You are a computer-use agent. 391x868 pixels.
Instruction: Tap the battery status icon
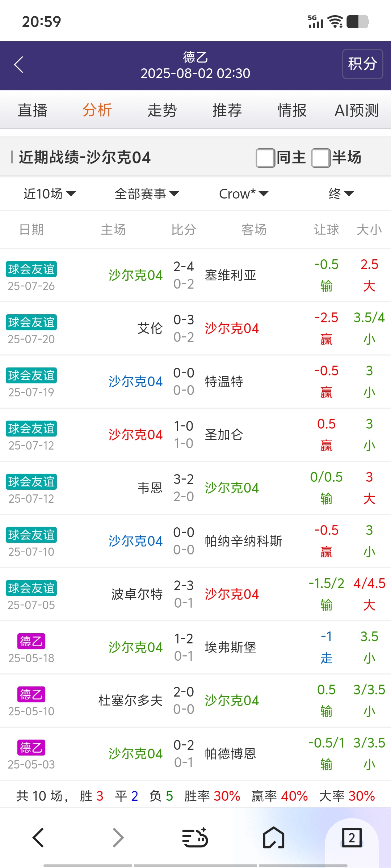coord(358,22)
